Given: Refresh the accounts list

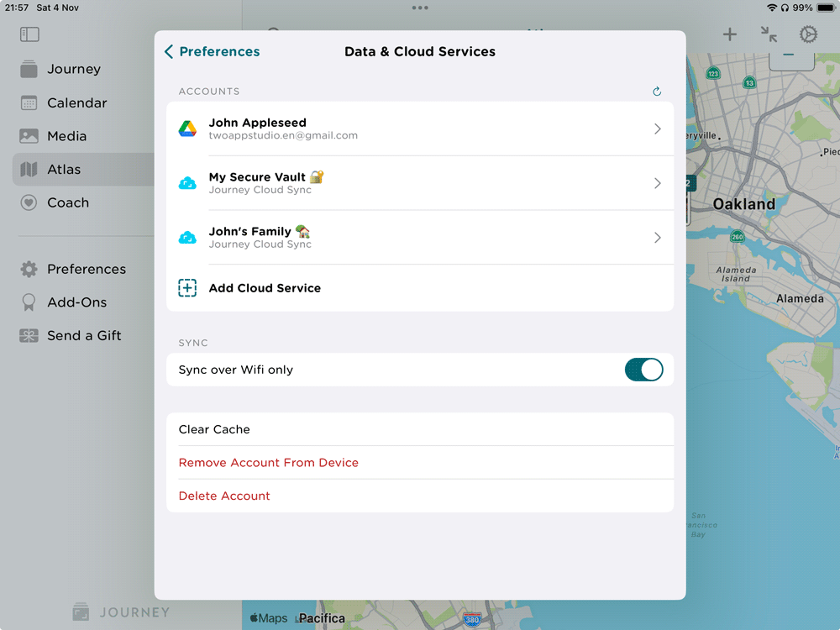Looking at the screenshot, I should click(657, 91).
